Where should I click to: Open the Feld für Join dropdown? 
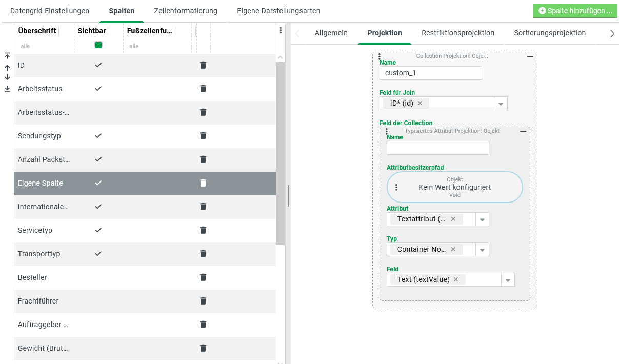[501, 104]
